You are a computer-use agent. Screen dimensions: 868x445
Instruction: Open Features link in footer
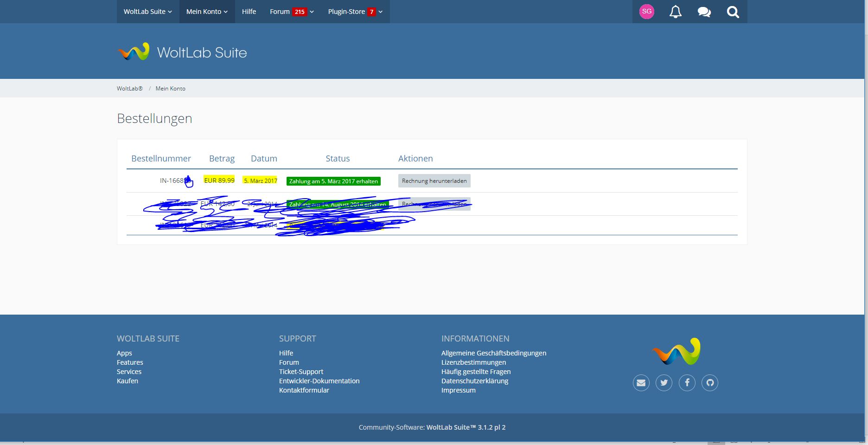tap(130, 362)
